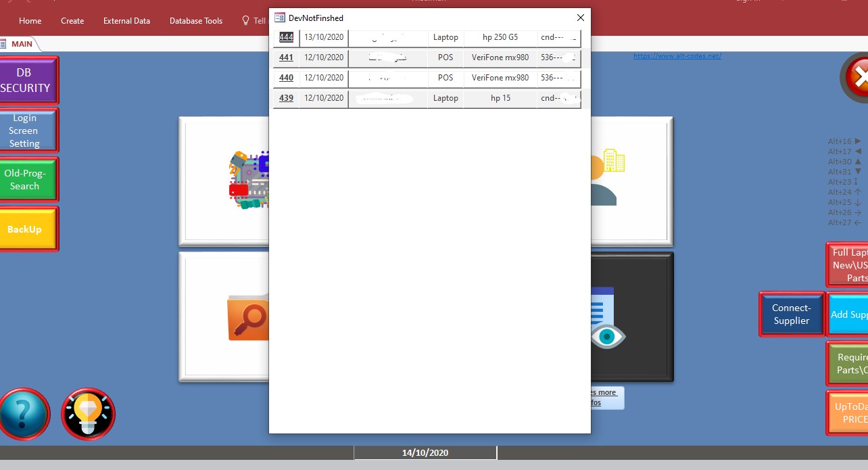The image size is (868, 470).
Task: Click the Old-Prog-Search button
Action: point(28,179)
